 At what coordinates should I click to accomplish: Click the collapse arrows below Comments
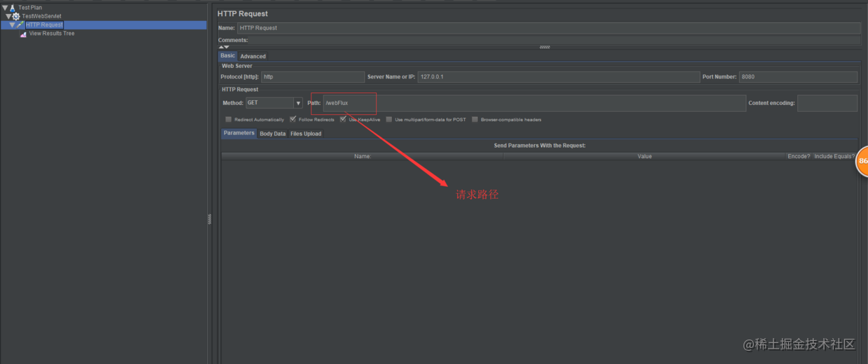click(224, 47)
